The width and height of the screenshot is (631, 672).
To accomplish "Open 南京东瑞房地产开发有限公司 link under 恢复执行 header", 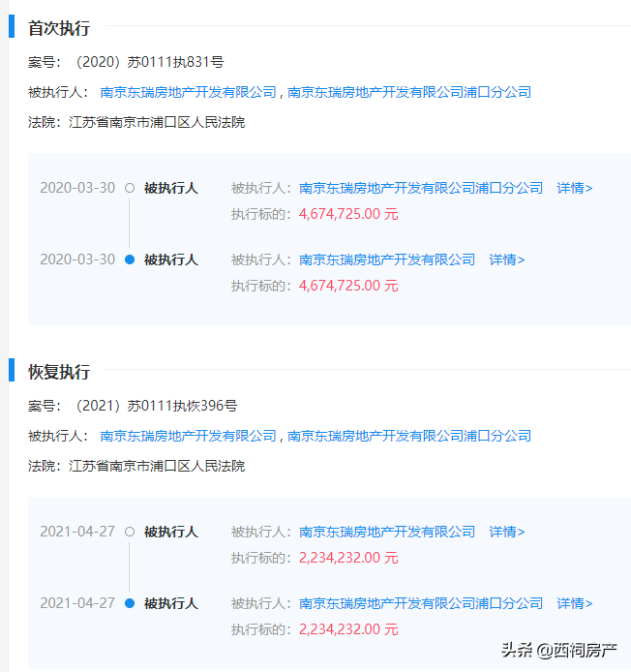I will pos(188,436).
